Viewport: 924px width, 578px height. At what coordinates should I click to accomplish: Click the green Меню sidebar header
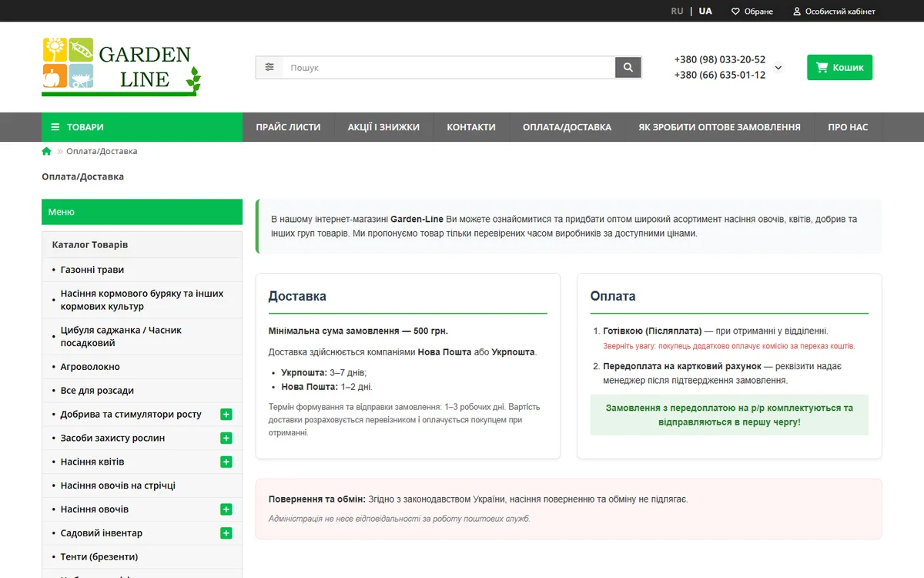click(142, 212)
